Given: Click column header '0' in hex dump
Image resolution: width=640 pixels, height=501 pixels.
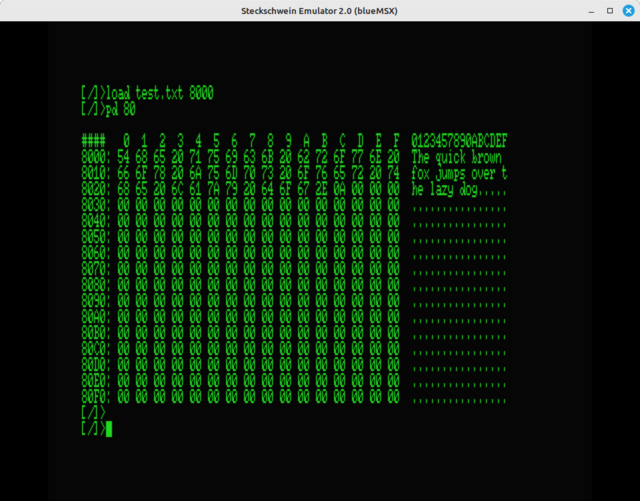Looking at the screenshot, I should (127, 141).
